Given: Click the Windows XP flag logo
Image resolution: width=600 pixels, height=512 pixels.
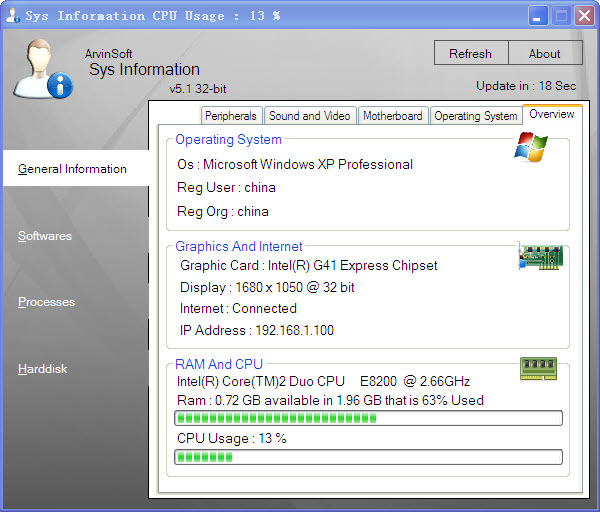Looking at the screenshot, I should pos(531,147).
